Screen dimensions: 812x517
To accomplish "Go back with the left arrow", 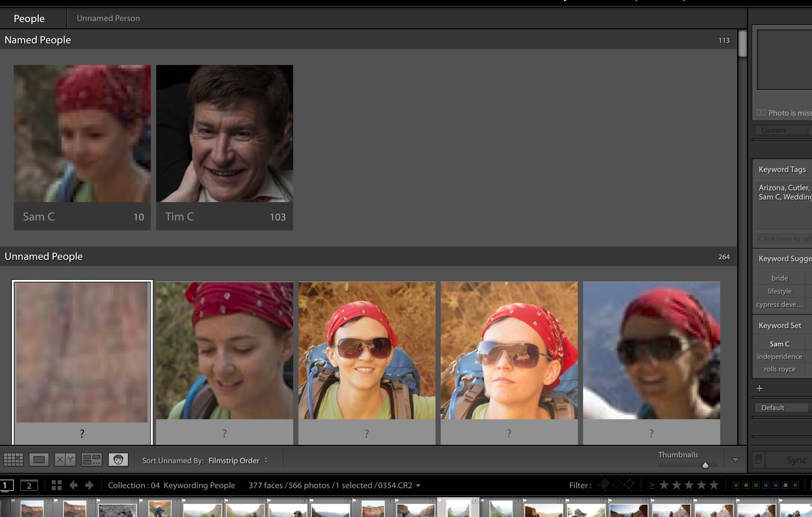I will (x=74, y=485).
